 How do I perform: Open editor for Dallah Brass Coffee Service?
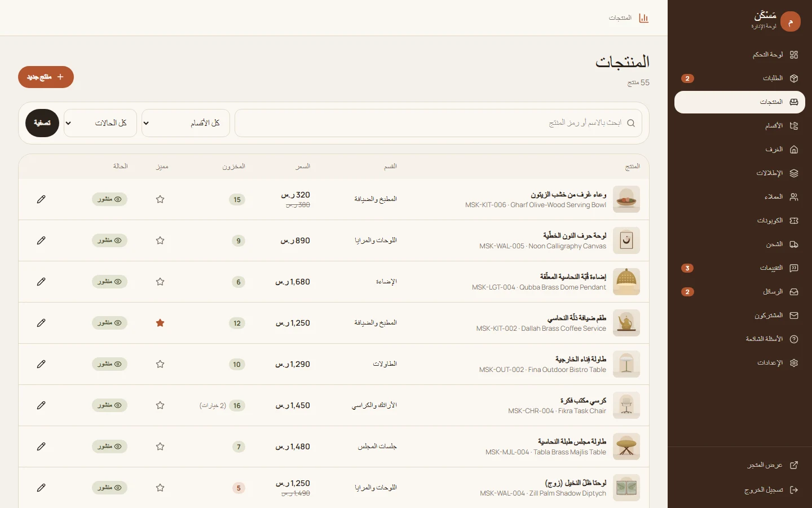click(x=41, y=323)
